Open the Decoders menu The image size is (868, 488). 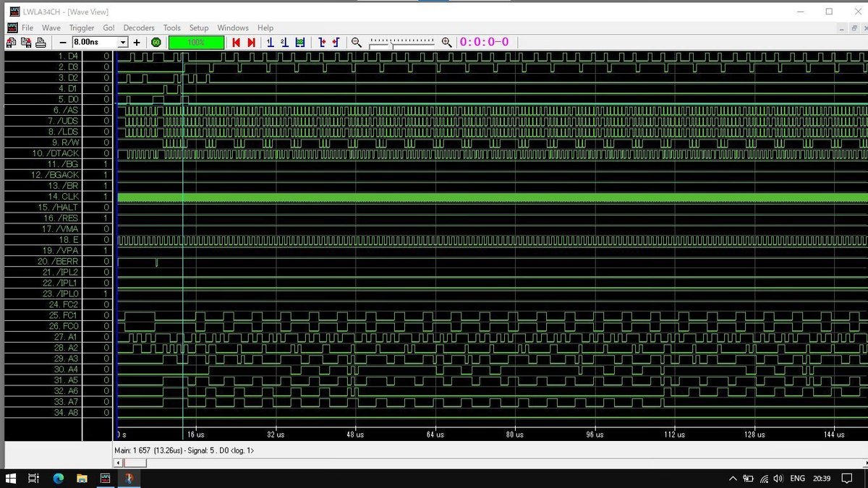click(139, 27)
